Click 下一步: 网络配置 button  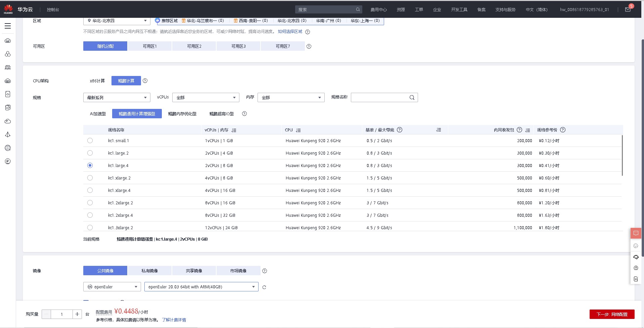click(x=612, y=314)
